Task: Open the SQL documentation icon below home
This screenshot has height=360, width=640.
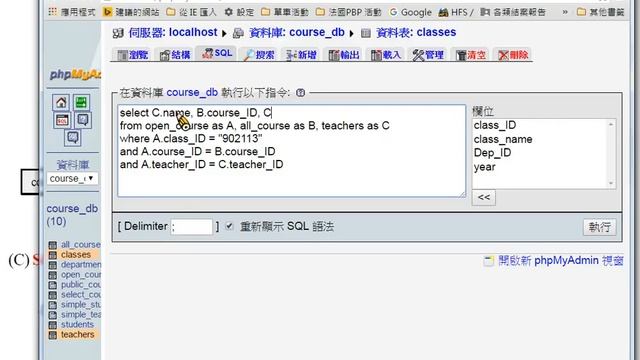Action: point(72,138)
